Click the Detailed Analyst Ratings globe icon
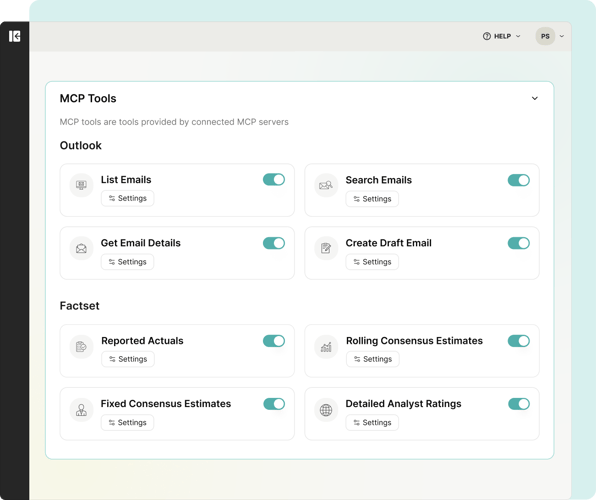596x500 pixels. point(326,410)
